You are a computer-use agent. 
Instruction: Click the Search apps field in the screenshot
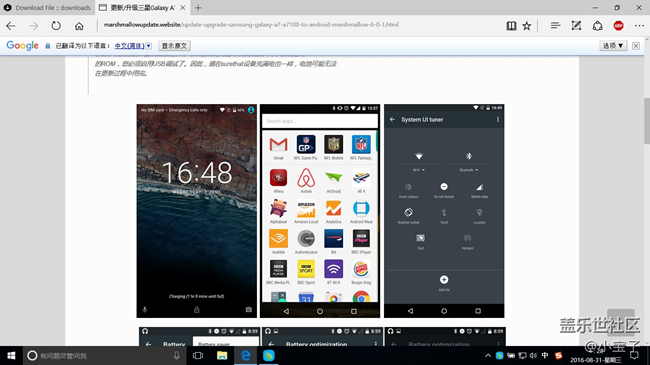pyautogui.click(x=320, y=121)
